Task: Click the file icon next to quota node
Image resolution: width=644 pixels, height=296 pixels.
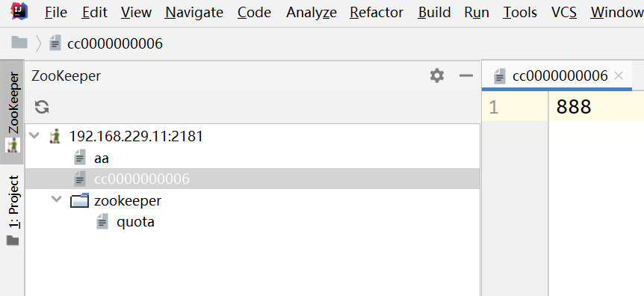Action: pyautogui.click(x=102, y=221)
